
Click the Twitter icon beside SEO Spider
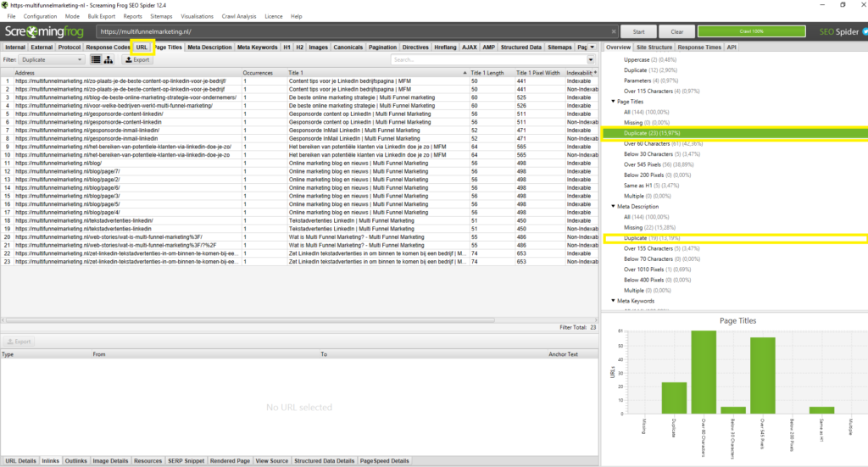point(865,31)
